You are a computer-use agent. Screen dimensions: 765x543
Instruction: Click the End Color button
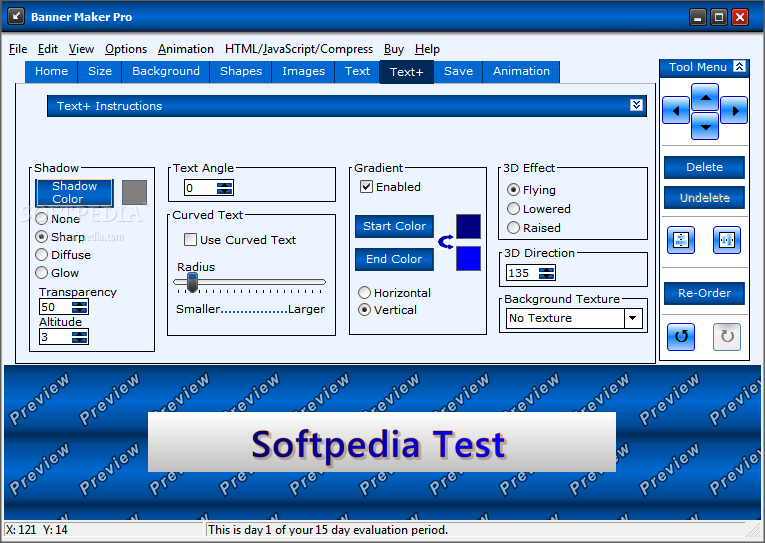click(x=394, y=259)
